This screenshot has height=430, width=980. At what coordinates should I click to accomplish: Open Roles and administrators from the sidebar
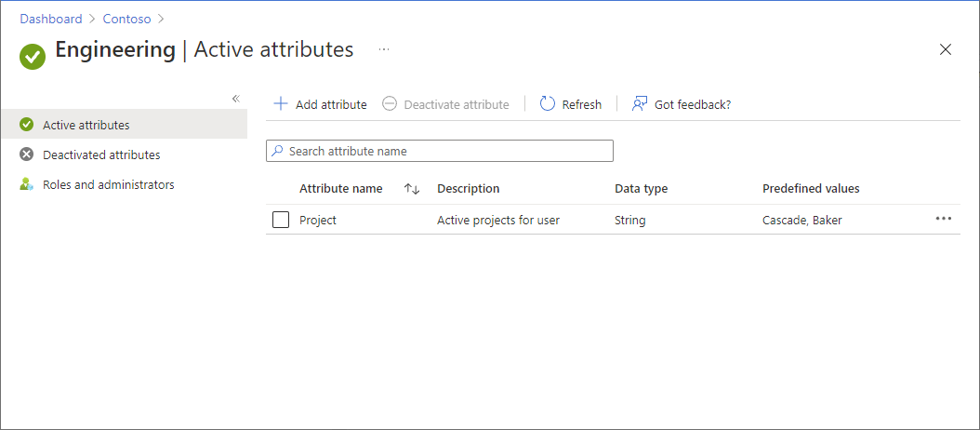pos(108,184)
